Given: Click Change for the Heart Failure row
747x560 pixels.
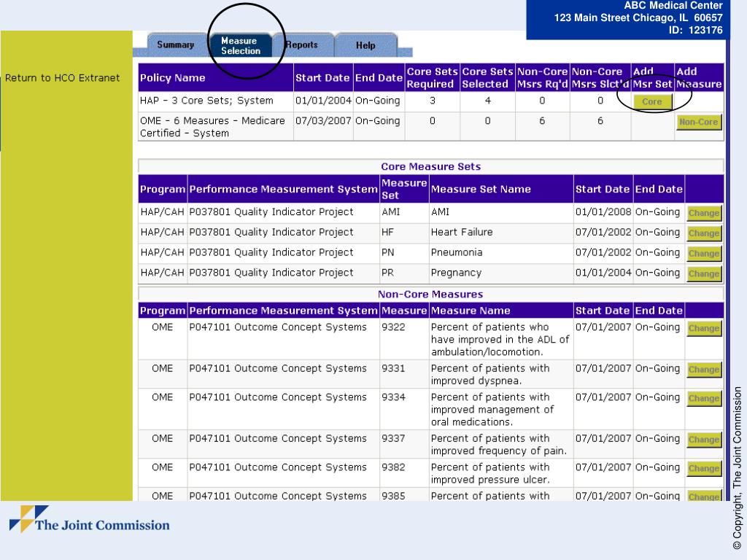Looking at the screenshot, I should 704,233.
